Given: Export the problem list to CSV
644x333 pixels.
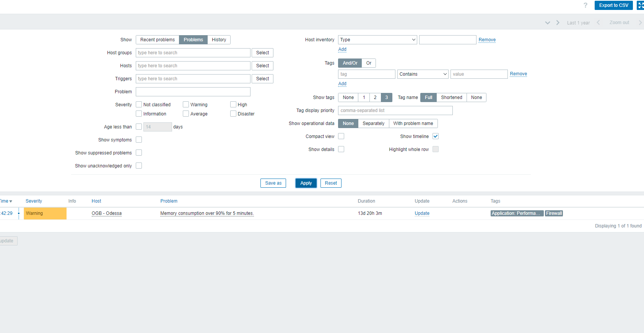Looking at the screenshot, I should click(x=614, y=5).
